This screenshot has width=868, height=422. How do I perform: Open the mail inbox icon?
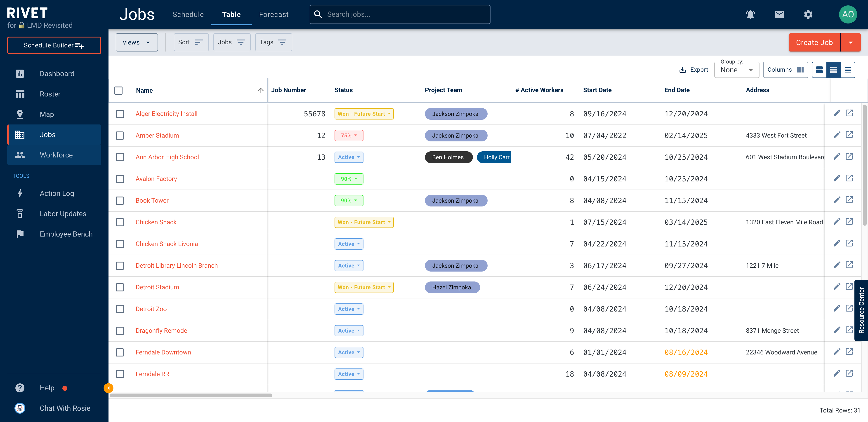pos(779,14)
